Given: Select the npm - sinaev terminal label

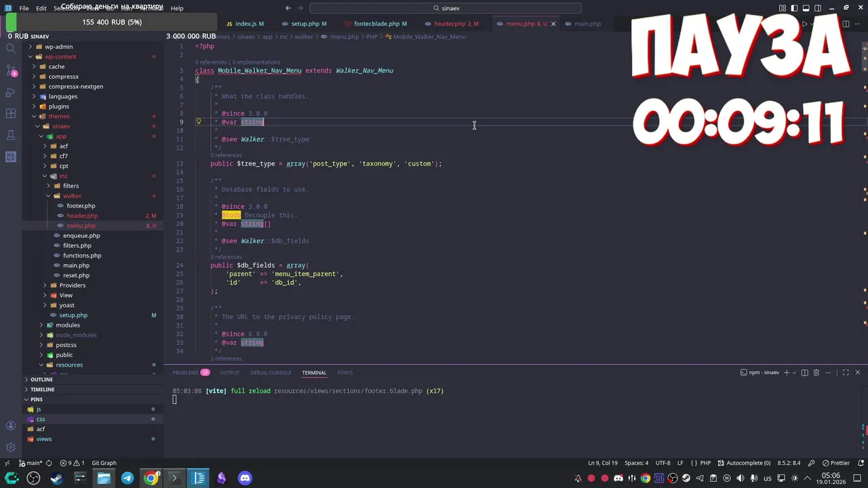Looking at the screenshot, I should (759, 372).
